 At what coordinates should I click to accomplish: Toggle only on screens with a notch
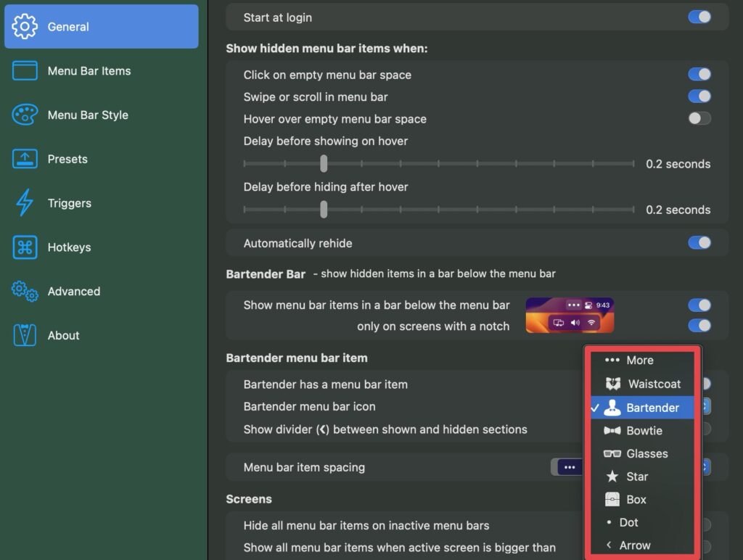pyautogui.click(x=699, y=326)
